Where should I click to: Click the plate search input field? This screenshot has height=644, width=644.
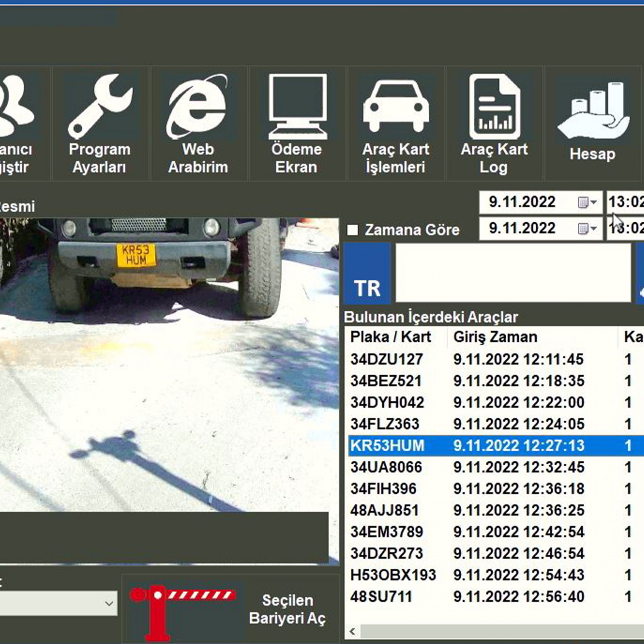(513, 273)
